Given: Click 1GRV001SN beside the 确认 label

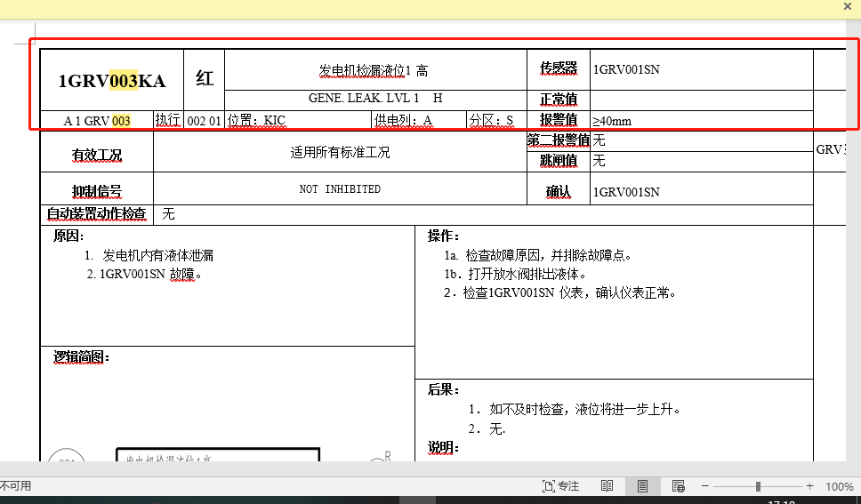Looking at the screenshot, I should click(626, 192).
